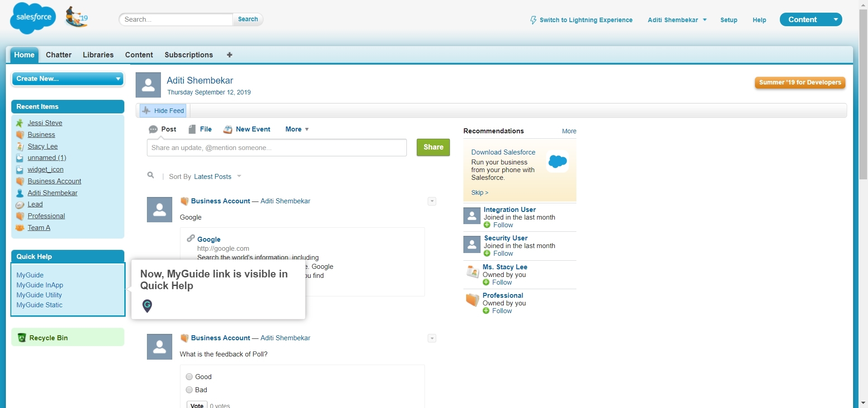Click the Stacy Lee recent item icon

tap(19, 146)
